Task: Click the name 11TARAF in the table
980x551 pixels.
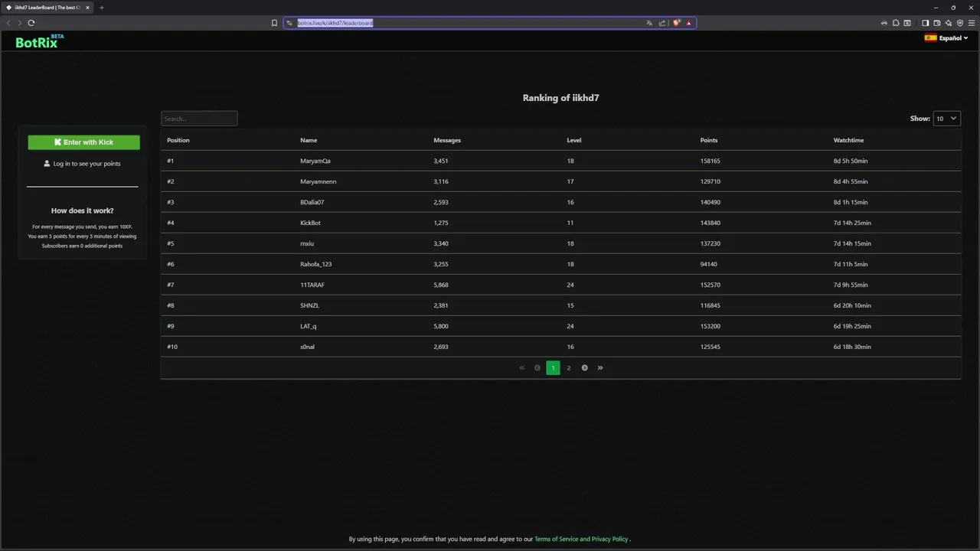Action: click(x=312, y=285)
